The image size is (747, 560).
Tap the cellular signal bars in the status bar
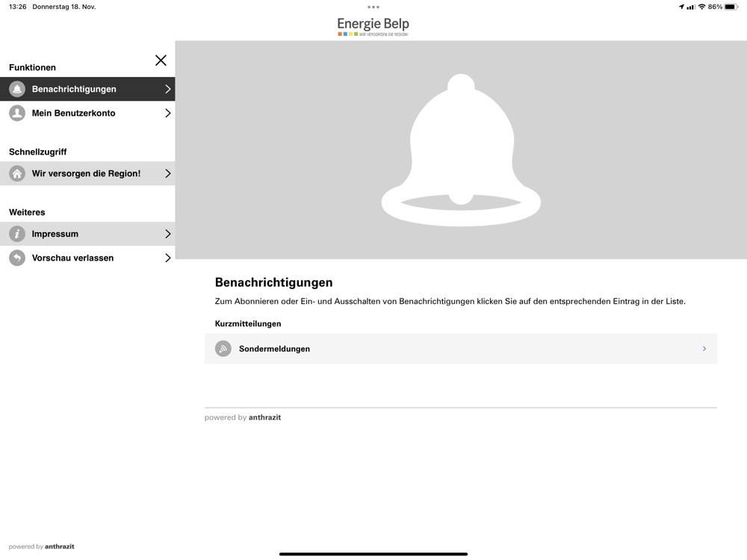pos(690,7)
